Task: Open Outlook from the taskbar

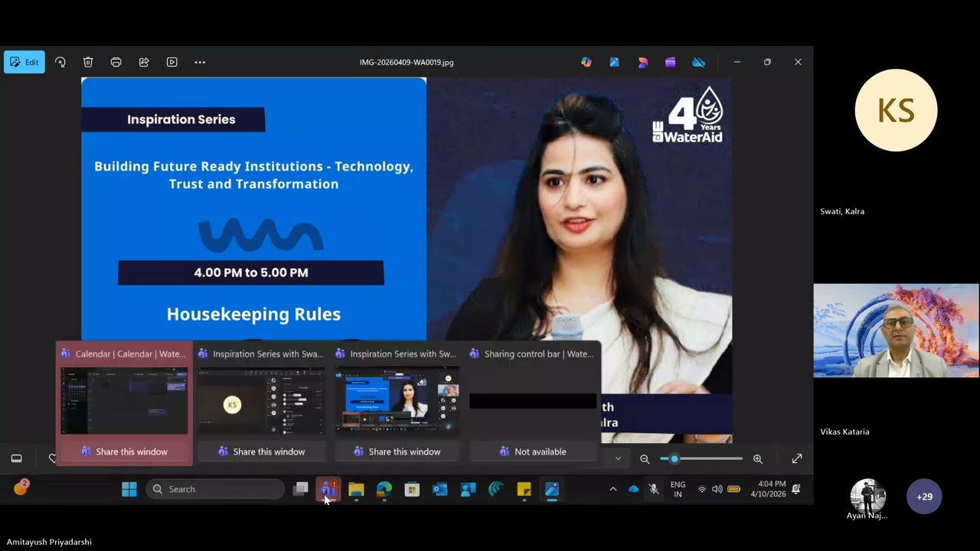Action: pos(440,489)
